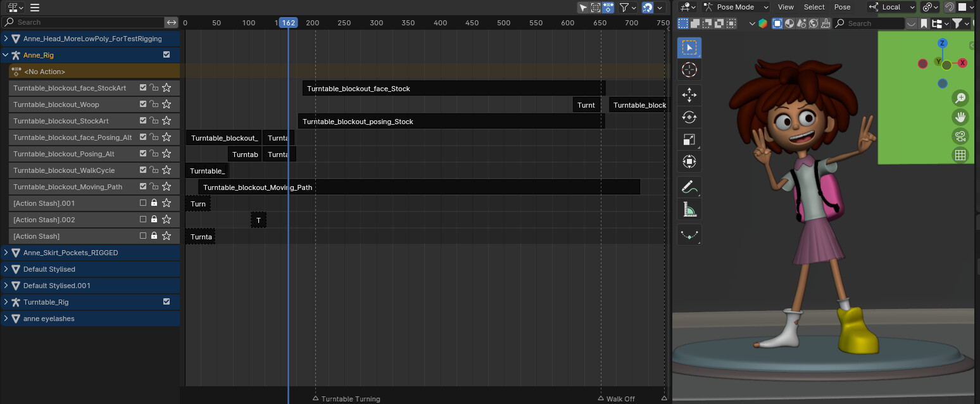
Task: Expand the Anne_Skirt_Pockets_RIGGED entry
Action: [6, 252]
